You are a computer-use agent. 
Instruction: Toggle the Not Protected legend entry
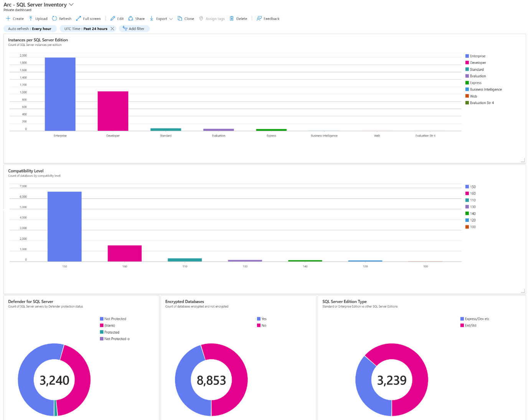click(115, 319)
